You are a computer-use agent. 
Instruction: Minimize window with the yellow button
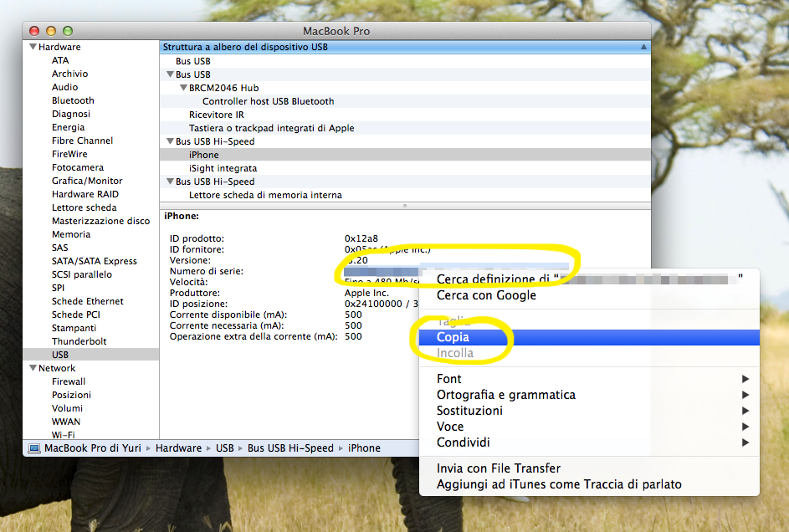click(x=51, y=31)
